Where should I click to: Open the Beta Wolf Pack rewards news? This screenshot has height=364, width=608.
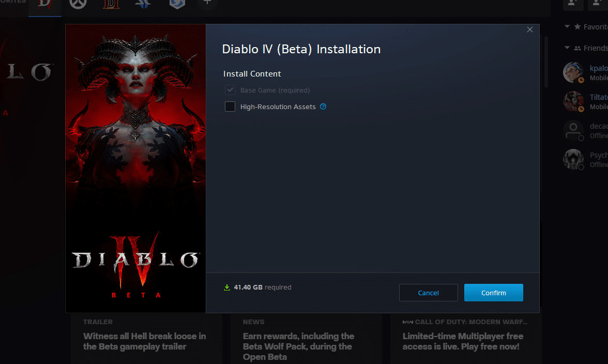point(298,346)
